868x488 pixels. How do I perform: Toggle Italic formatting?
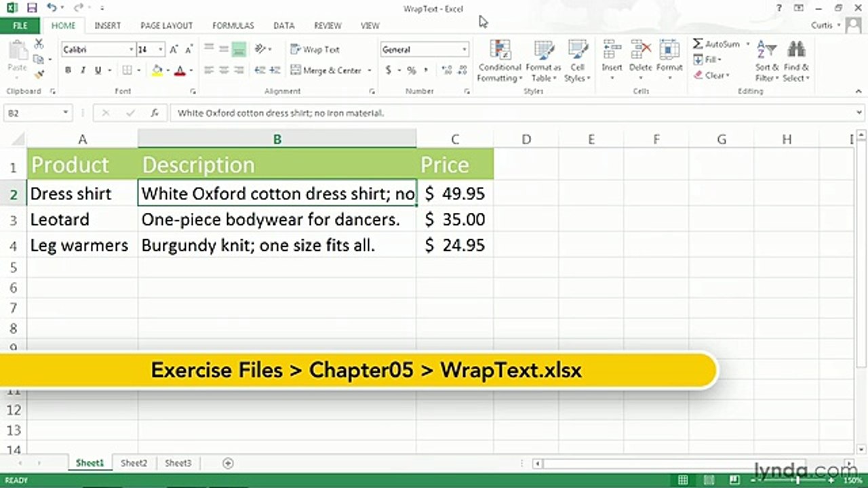(x=83, y=70)
